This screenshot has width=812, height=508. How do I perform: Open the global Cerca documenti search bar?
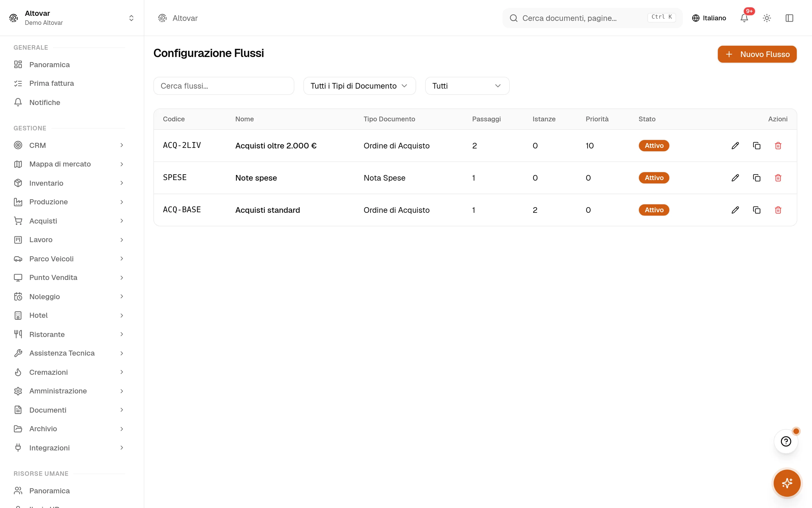(x=592, y=18)
